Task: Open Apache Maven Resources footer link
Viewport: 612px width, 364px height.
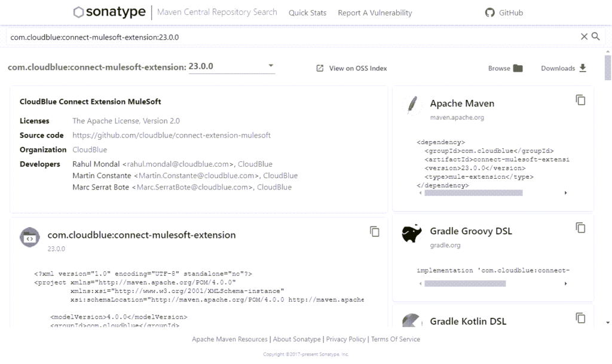Action: click(x=229, y=339)
